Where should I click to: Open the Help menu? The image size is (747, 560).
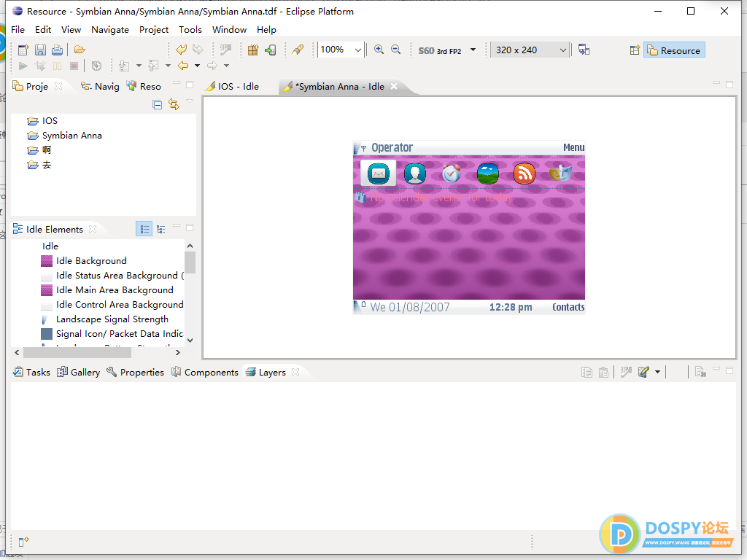click(266, 29)
